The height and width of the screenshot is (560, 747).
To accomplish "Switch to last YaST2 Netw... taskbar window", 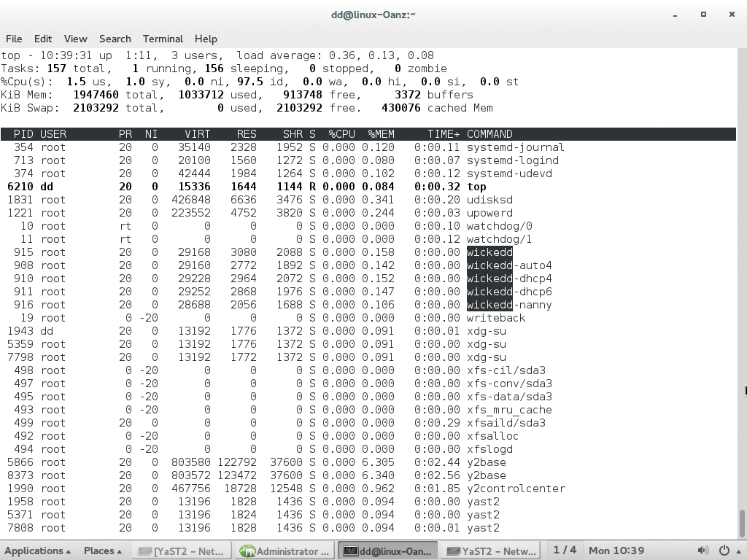I will coord(492,551).
